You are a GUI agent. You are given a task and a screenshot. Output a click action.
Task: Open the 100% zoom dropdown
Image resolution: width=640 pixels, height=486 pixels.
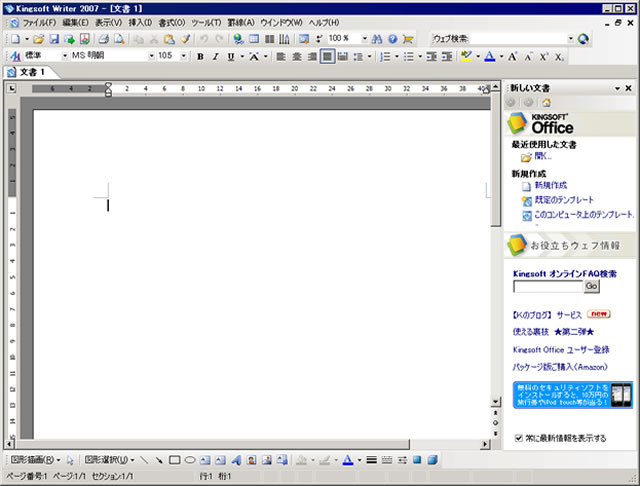(364, 39)
